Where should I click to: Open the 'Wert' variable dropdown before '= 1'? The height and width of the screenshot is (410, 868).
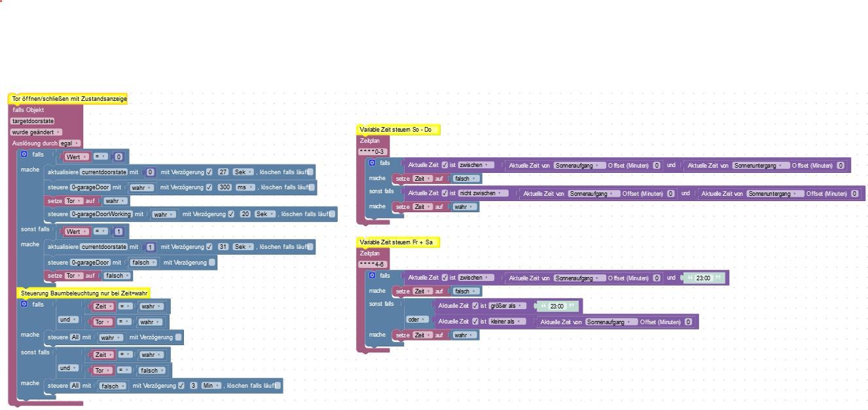pyautogui.click(x=77, y=231)
